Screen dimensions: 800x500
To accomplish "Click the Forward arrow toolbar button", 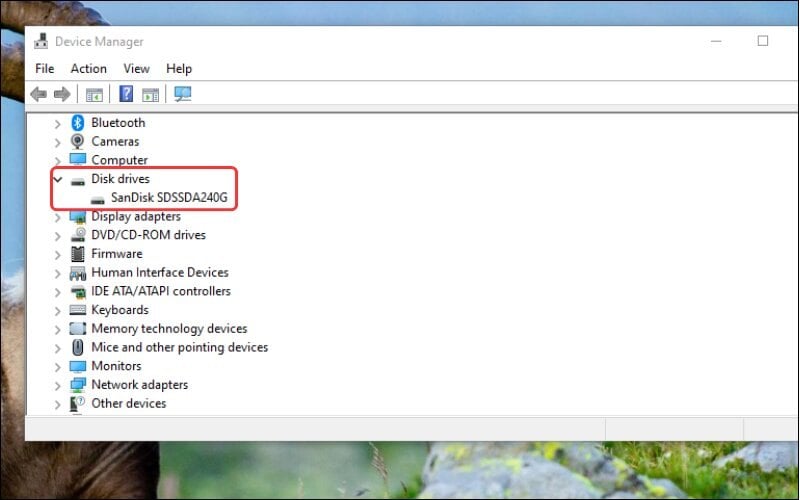I will (x=62, y=94).
